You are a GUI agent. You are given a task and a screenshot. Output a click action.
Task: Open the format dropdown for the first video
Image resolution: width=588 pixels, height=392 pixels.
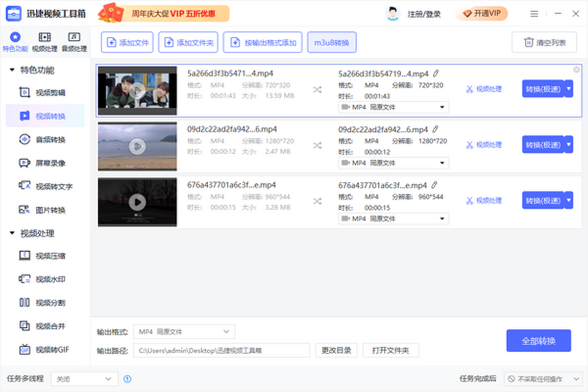click(392, 107)
